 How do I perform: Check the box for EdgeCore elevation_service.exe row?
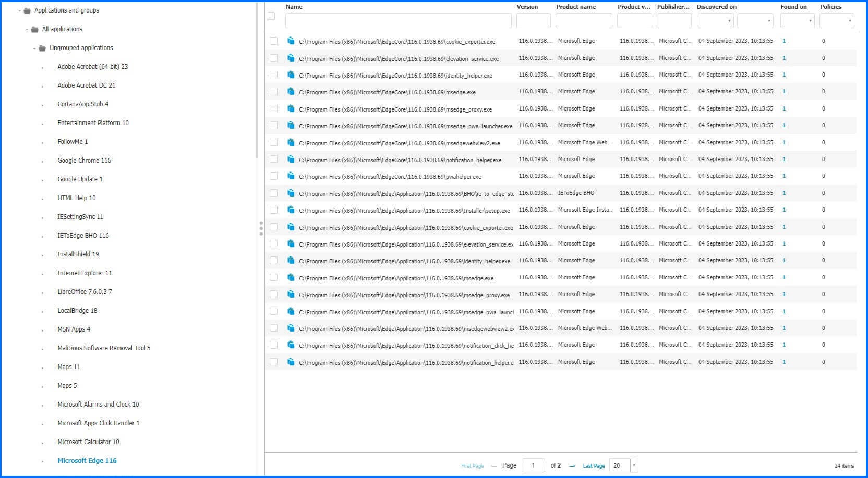pyautogui.click(x=273, y=58)
